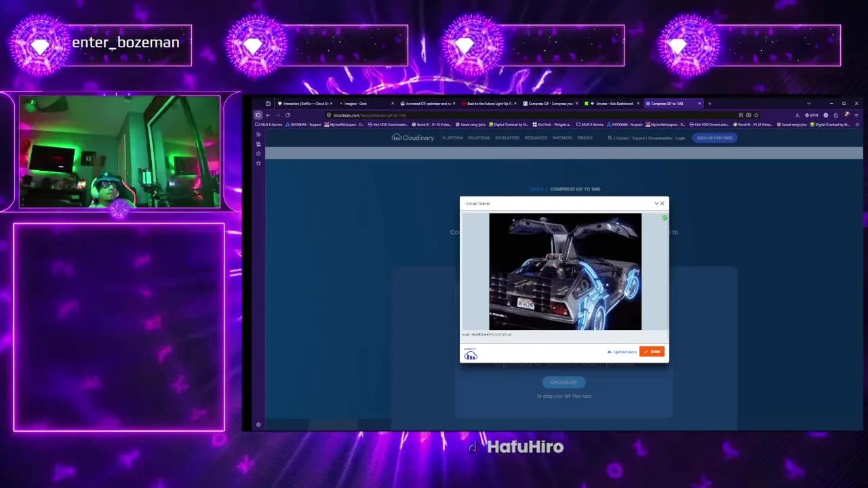Click Upload more in the upload dialog
868x488 pixels.
click(x=622, y=352)
